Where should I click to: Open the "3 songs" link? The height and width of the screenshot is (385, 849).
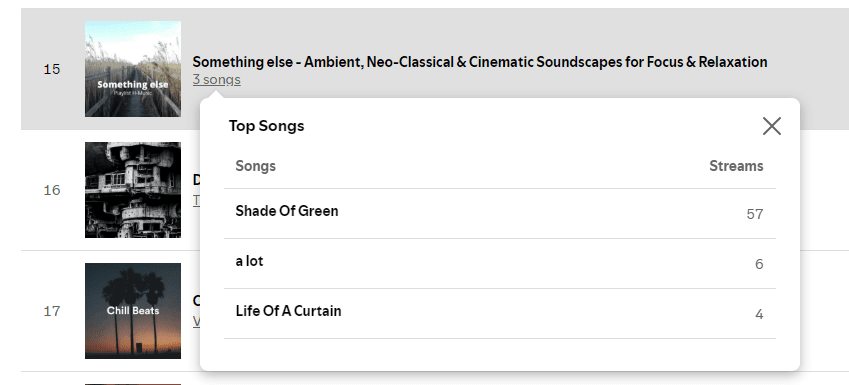(217, 80)
